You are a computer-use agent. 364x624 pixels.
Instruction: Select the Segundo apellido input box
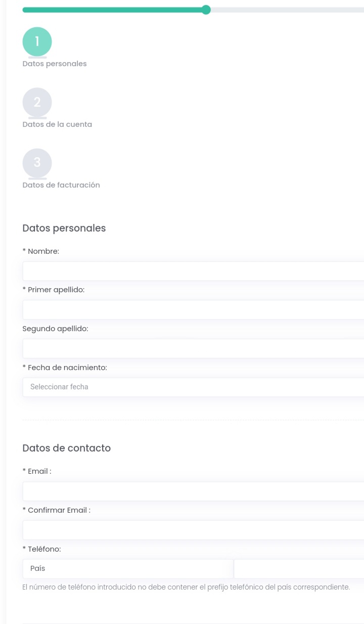(x=193, y=348)
